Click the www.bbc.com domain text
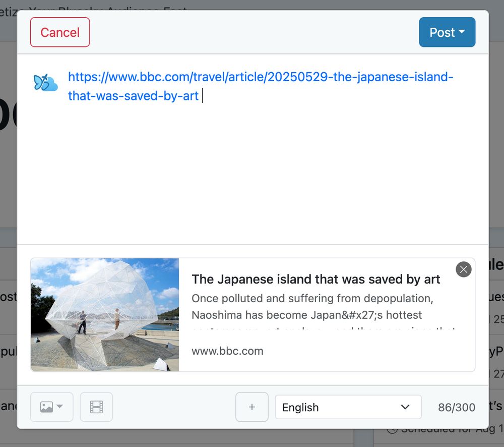Screen dimensions: 504x447 (227, 351)
